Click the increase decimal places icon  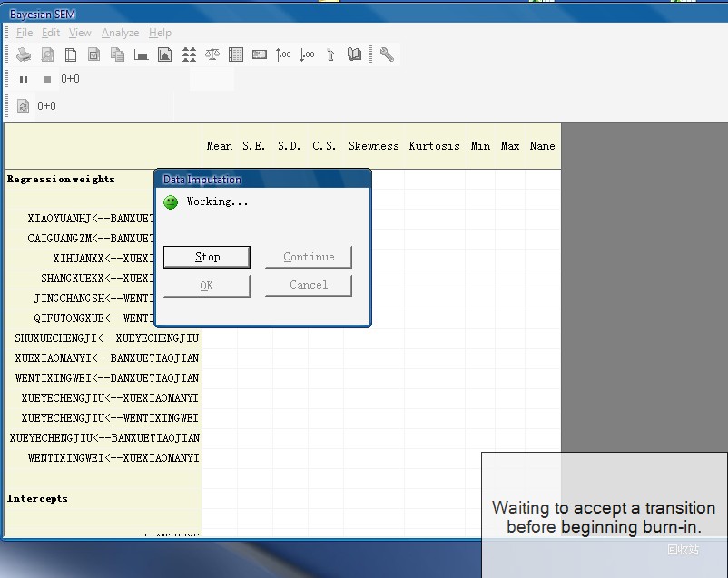[283, 54]
